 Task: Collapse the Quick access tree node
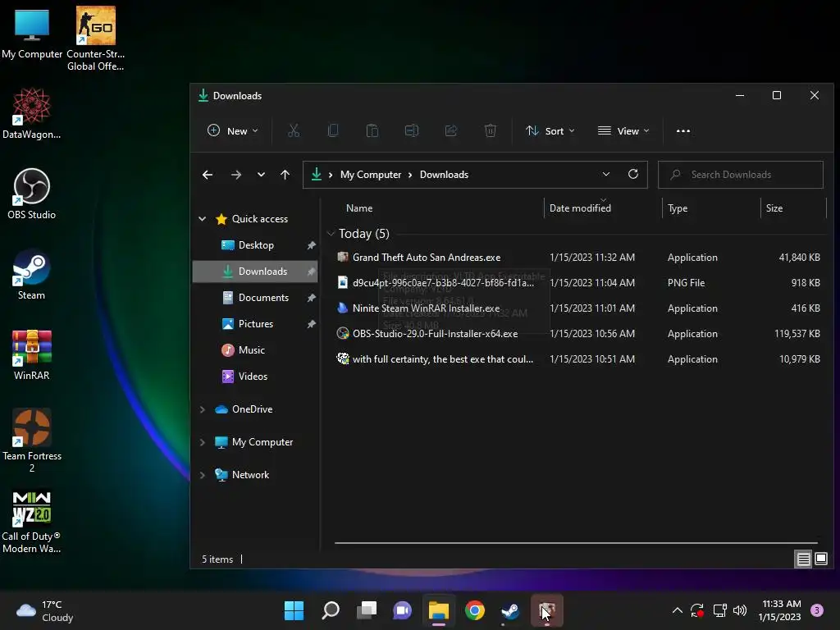203,218
